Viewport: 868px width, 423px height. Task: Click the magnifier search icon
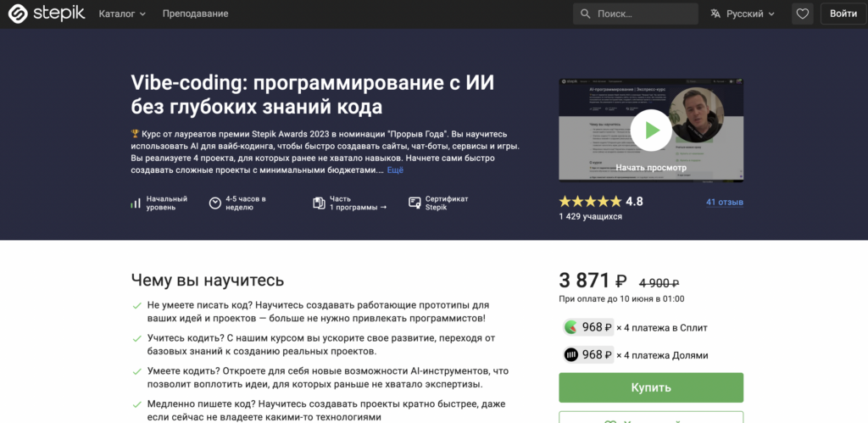click(585, 14)
